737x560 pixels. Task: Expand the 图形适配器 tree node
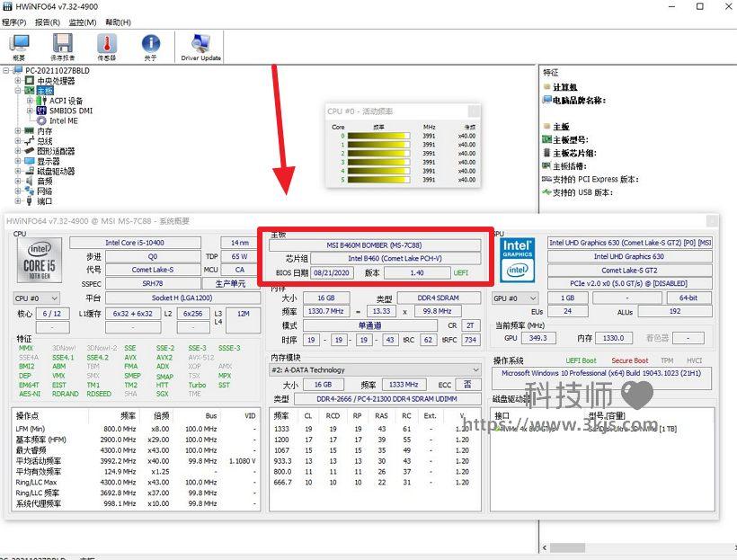[x=18, y=151]
